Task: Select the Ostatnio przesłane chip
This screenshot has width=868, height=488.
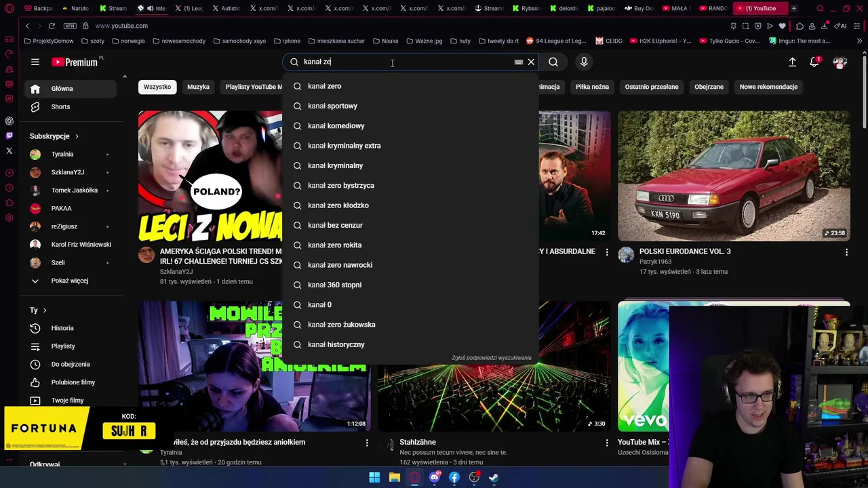Action: [x=652, y=87]
